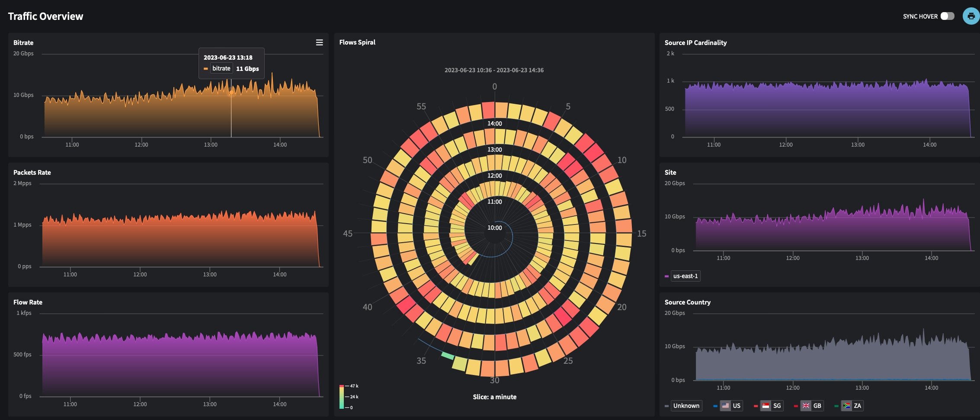Click the South Africa flag icon in legend
This screenshot has height=420, width=980.
pos(846,406)
